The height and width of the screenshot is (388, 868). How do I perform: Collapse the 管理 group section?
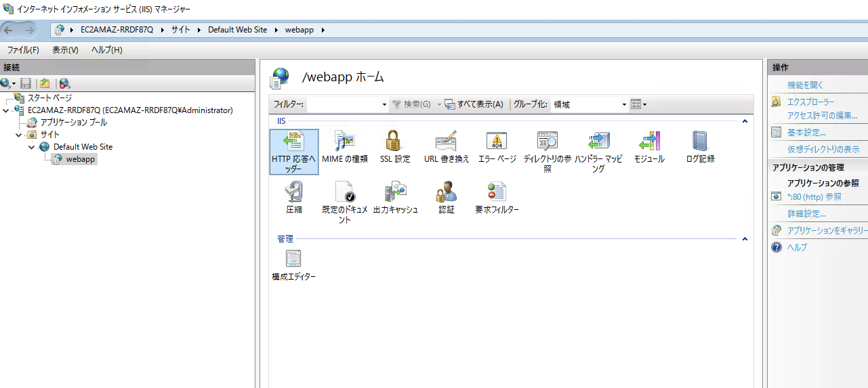[745, 239]
